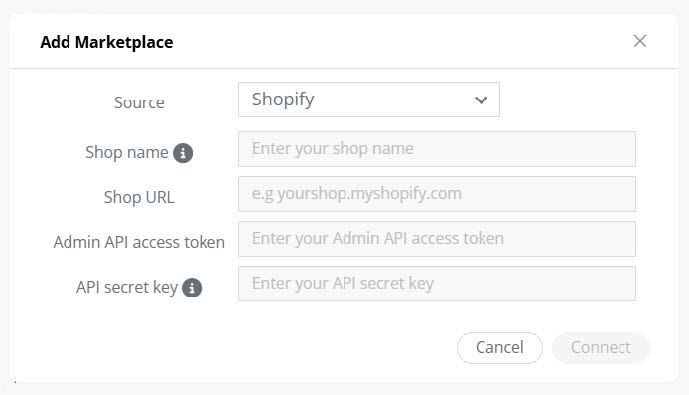Click the API secret key label text
Screen dimensions: 689x395
[x=127, y=287]
